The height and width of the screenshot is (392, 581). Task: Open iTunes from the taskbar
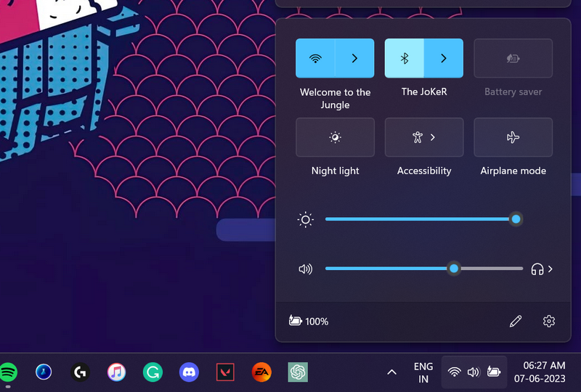click(116, 372)
